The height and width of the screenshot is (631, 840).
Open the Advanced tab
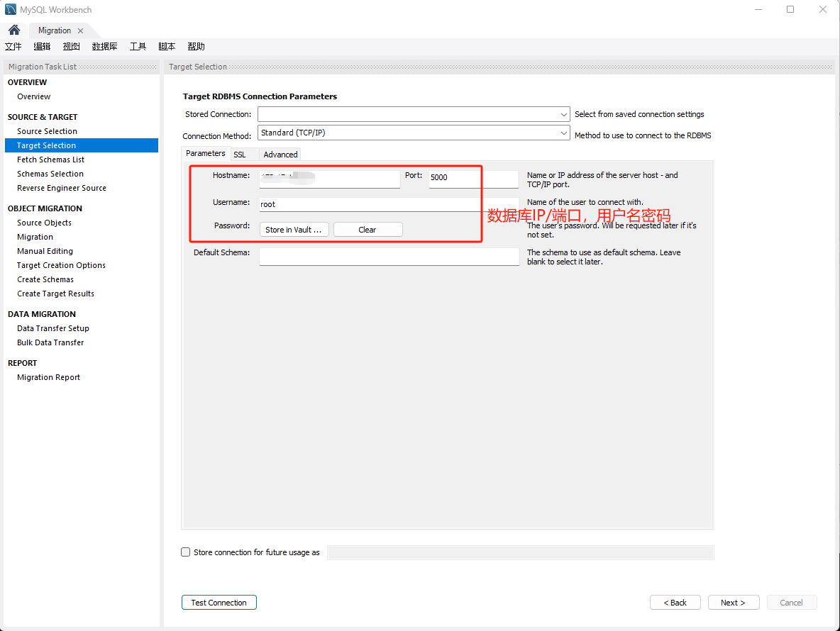click(280, 155)
